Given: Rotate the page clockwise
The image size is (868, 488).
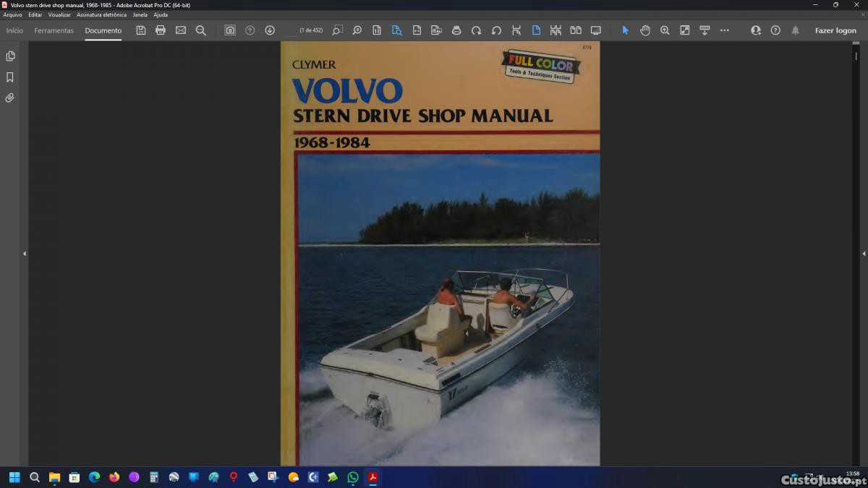Looking at the screenshot, I should 476,30.
